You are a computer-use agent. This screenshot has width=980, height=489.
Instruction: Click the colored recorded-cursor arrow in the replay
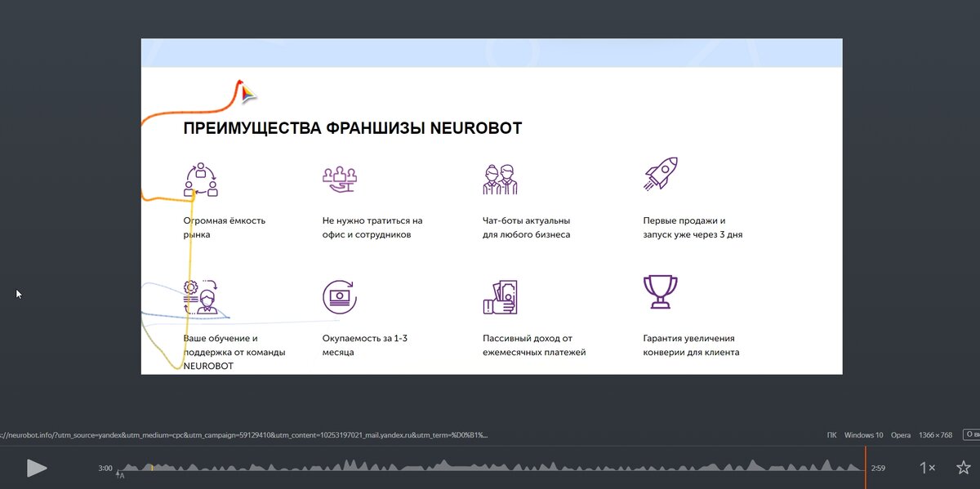[247, 92]
